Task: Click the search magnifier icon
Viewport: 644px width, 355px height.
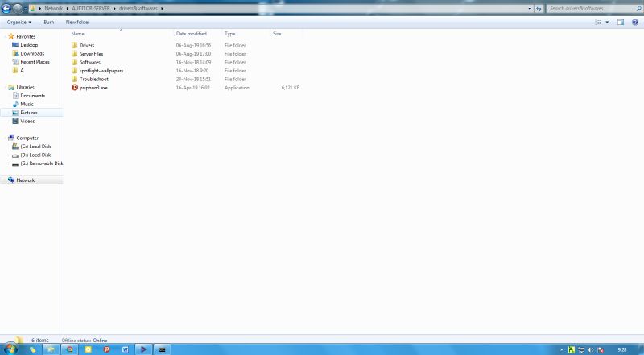Action: (x=638, y=8)
